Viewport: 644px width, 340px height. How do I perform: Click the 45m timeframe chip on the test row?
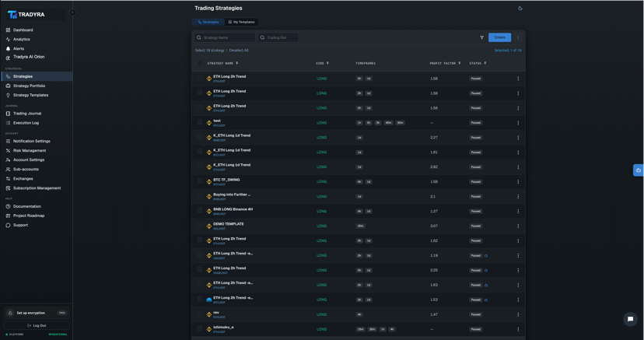click(x=388, y=123)
